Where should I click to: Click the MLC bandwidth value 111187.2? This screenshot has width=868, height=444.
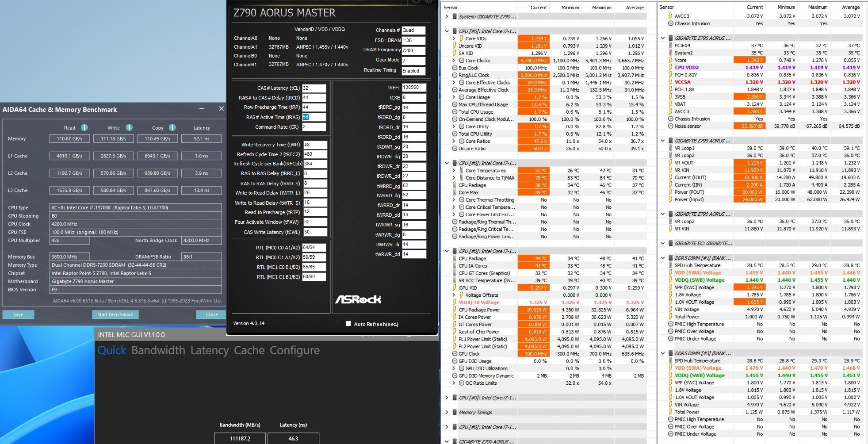coord(240,438)
